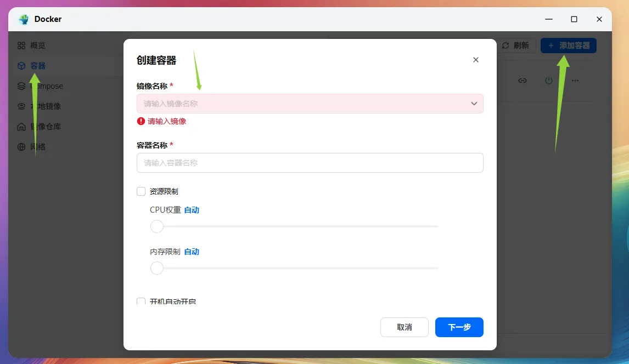Enable the 资源限制 checkbox
This screenshot has width=629, height=364.
(141, 191)
